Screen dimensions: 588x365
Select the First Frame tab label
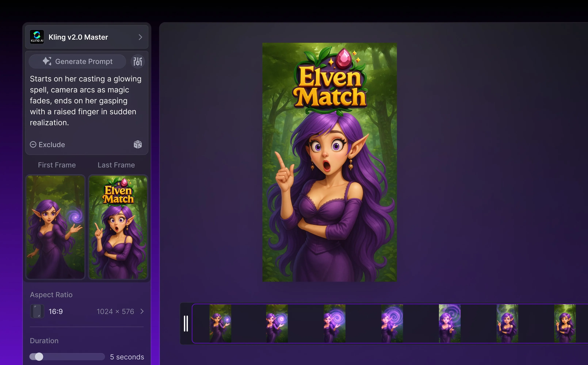(57, 165)
